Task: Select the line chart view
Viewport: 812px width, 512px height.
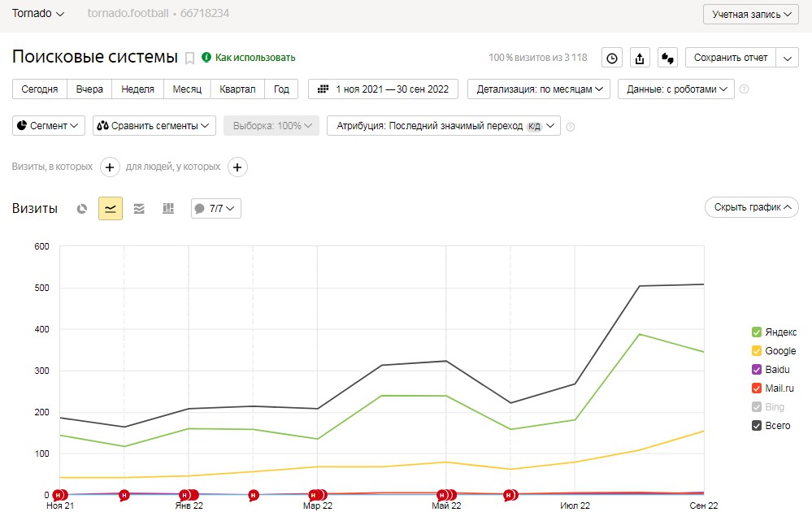Action: point(111,209)
